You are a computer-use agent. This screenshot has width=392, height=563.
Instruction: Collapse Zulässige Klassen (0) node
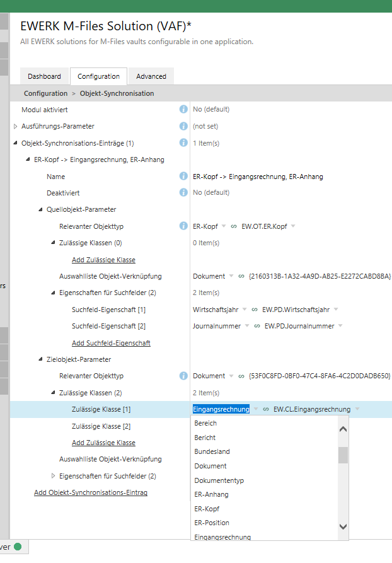pyautogui.click(x=53, y=243)
